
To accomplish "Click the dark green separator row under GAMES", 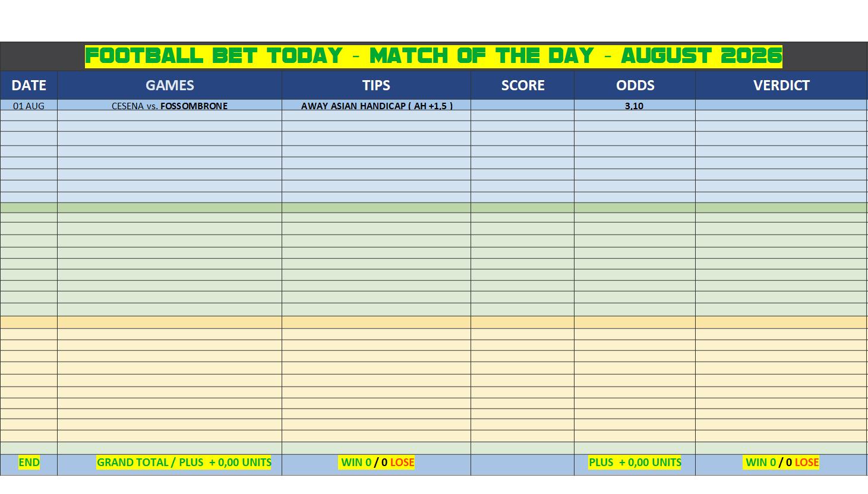I will [169, 208].
